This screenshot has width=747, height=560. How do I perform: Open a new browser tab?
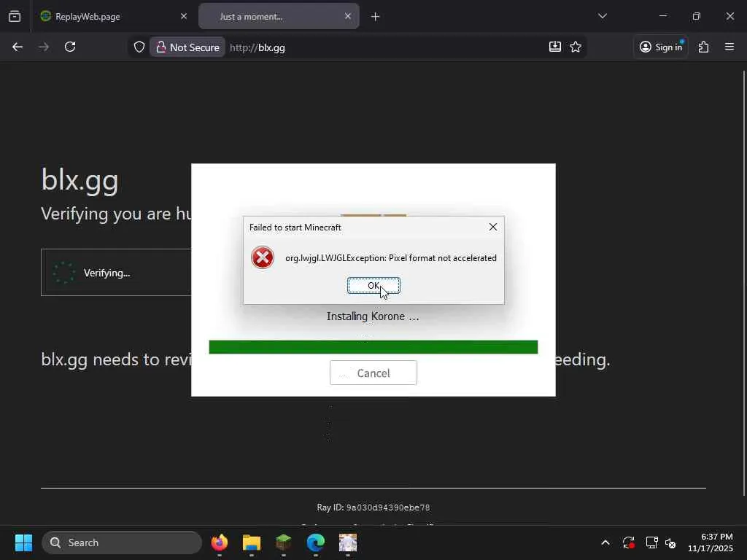tap(376, 17)
